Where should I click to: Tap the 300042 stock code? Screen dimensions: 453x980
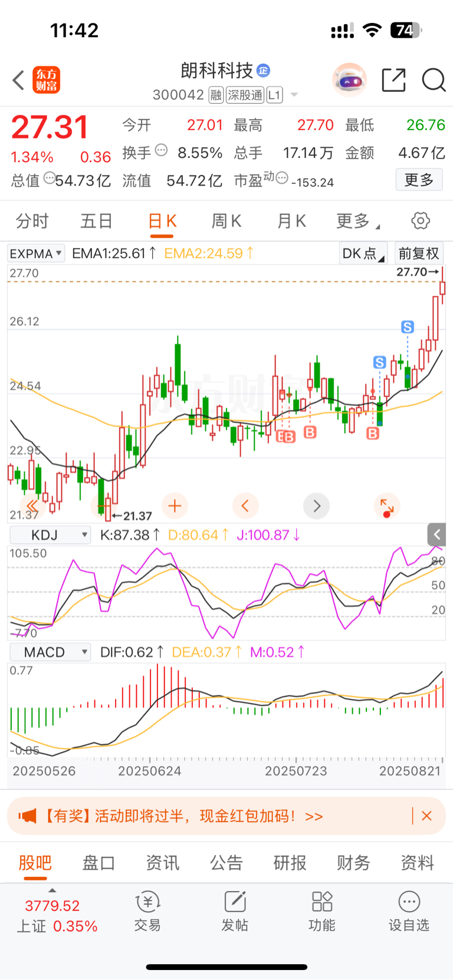(178, 95)
